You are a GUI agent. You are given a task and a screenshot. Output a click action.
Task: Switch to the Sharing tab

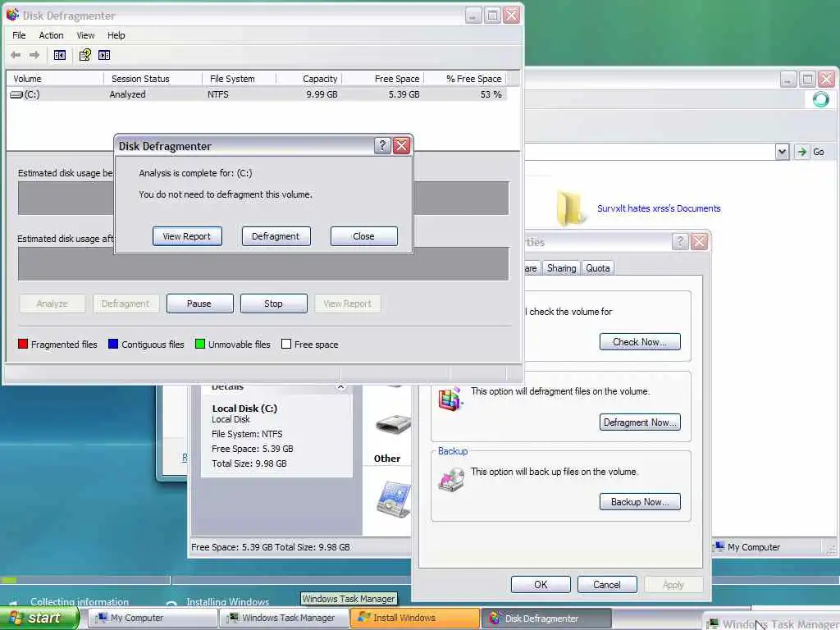561,268
